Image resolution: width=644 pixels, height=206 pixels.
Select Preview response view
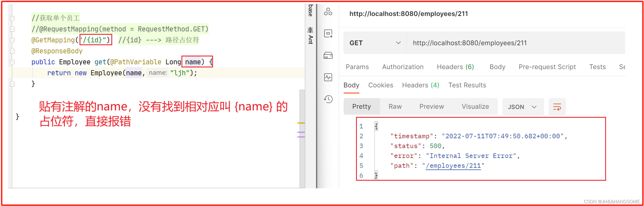pos(431,107)
